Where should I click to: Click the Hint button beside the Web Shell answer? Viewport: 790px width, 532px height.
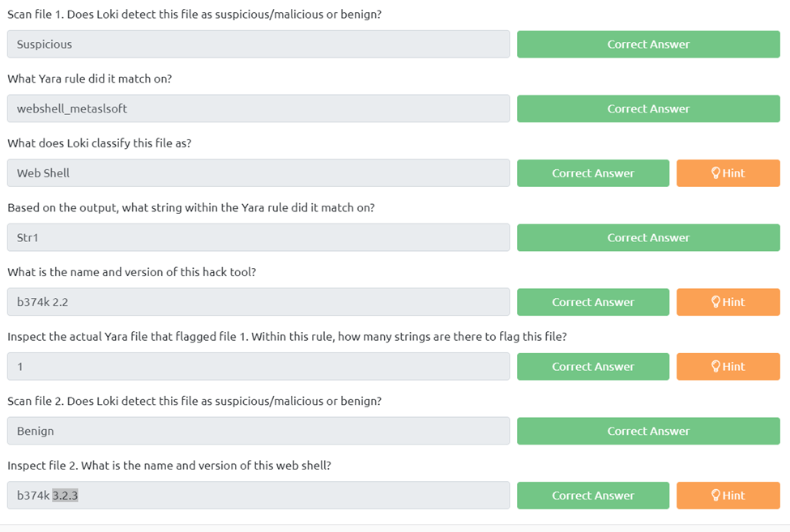click(x=728, y=173)
